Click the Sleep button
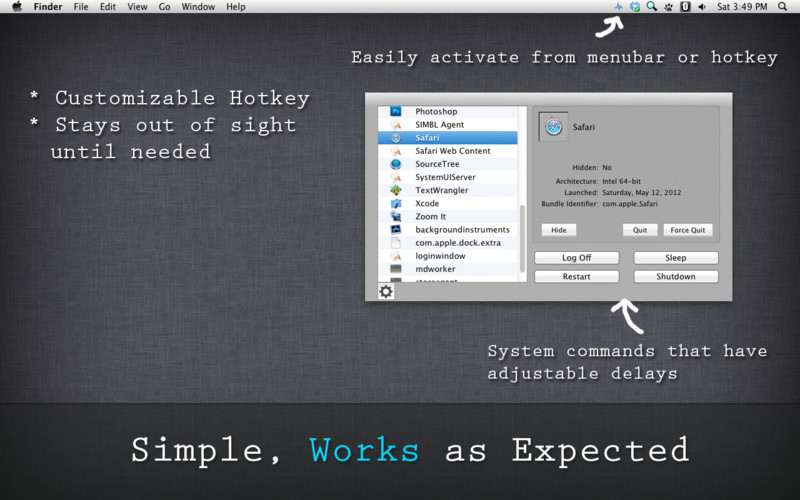Screen dimensions: 800x500 pos(676,258)
